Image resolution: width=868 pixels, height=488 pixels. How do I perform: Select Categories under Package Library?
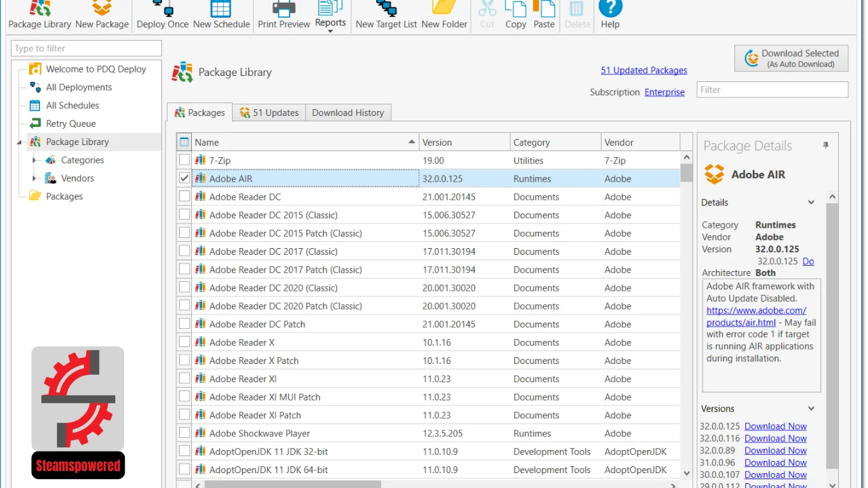point(75,161)
